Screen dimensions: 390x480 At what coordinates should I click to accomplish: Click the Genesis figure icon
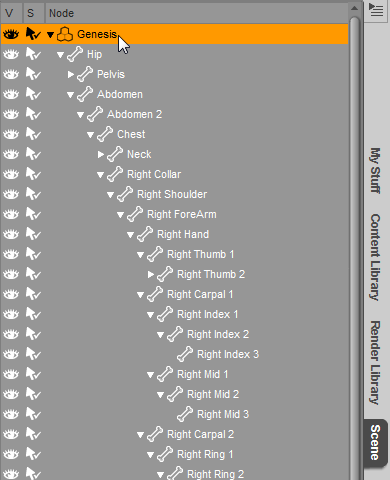pyautogui.click(x=65, y=34)
